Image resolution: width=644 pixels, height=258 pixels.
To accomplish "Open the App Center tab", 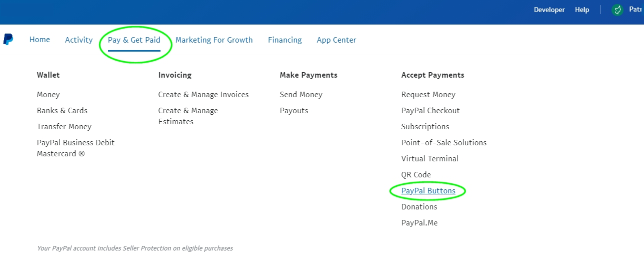I will [336, 40].
